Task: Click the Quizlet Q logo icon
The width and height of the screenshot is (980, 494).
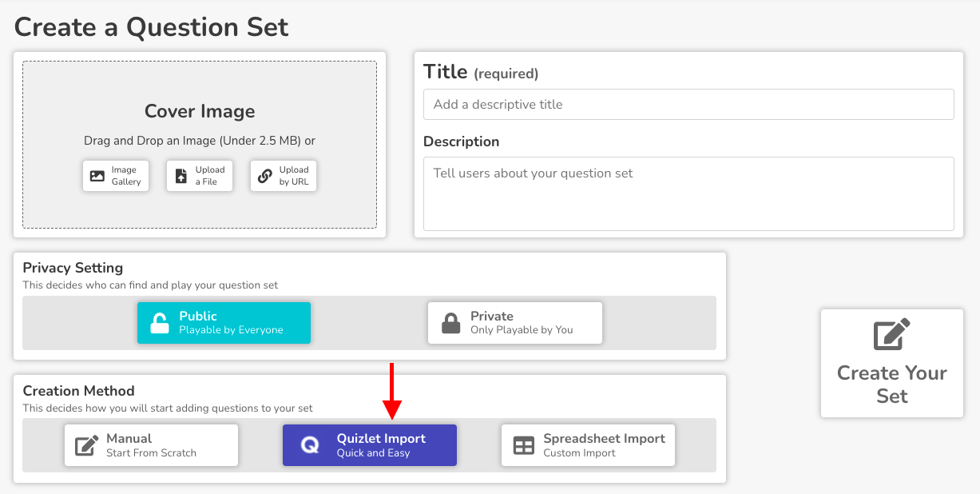Action: (x=309, y=445)
